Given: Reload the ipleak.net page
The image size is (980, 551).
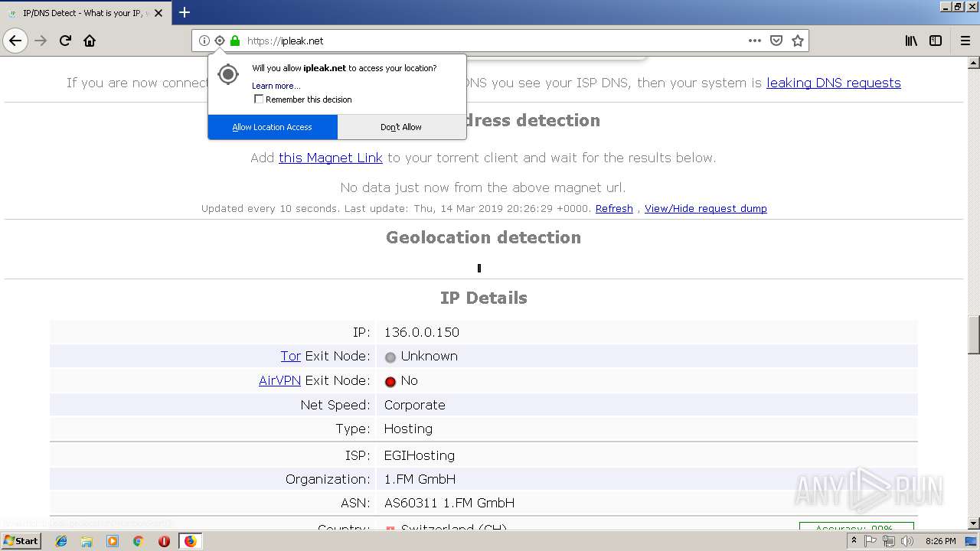Looking at the screenshot, I should pos(66,41).
